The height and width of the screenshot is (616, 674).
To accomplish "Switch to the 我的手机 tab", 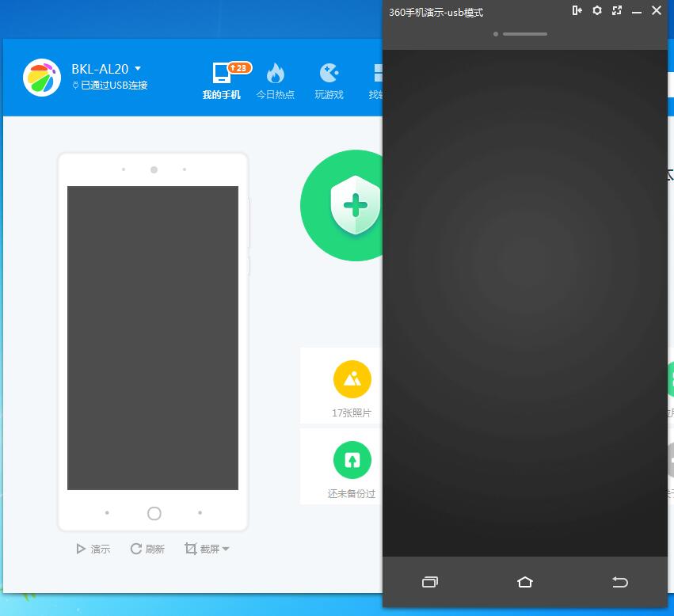I will [221, 81].
